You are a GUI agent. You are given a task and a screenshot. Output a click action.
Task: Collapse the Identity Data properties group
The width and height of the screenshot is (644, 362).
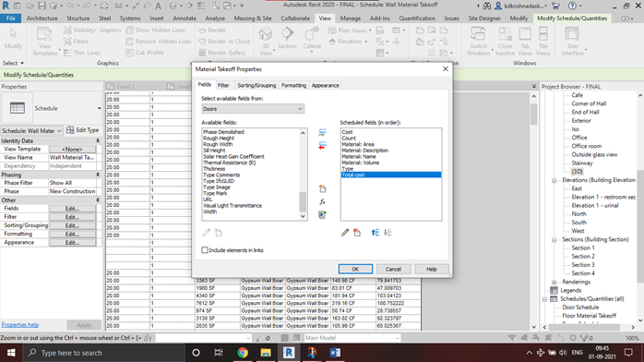tap(98, 141)
